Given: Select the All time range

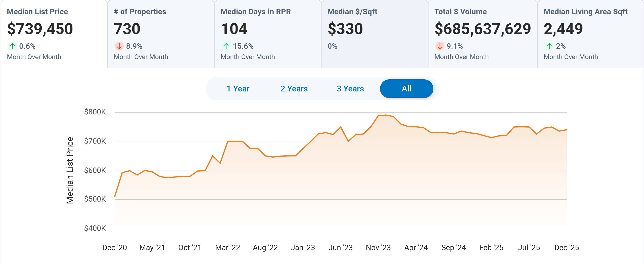Looking at the screenshot, I should click(406, 89).
